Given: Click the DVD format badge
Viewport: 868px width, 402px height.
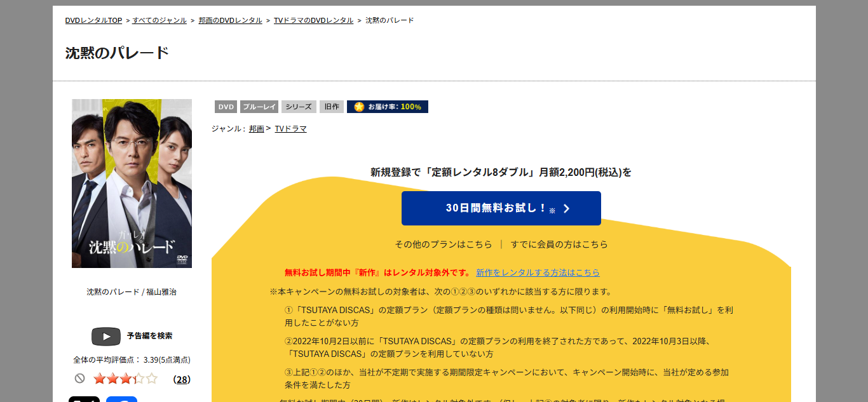Looking at the screenshot, I should 226,107.
